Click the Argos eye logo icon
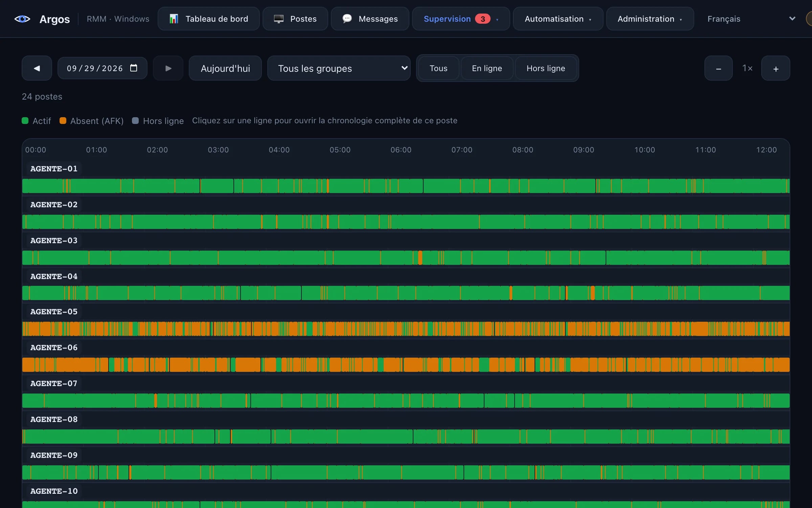 coord(22,19)
